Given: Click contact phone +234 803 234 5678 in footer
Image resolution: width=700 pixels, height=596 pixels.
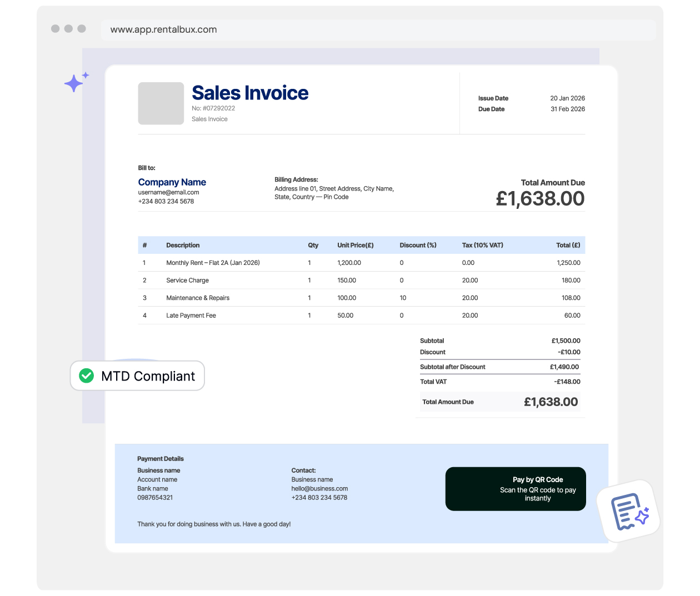Looking at the screenshot, I should (x=319, y=498).
